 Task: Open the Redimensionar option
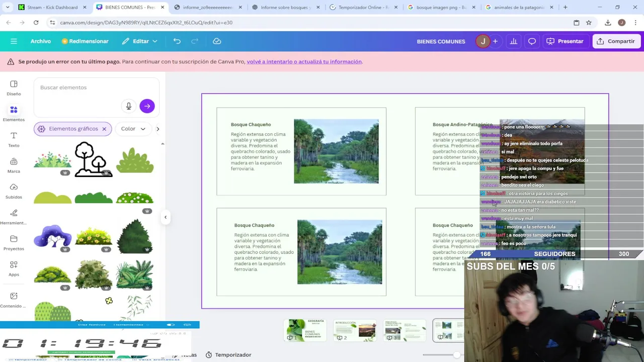tap(85, 41)
